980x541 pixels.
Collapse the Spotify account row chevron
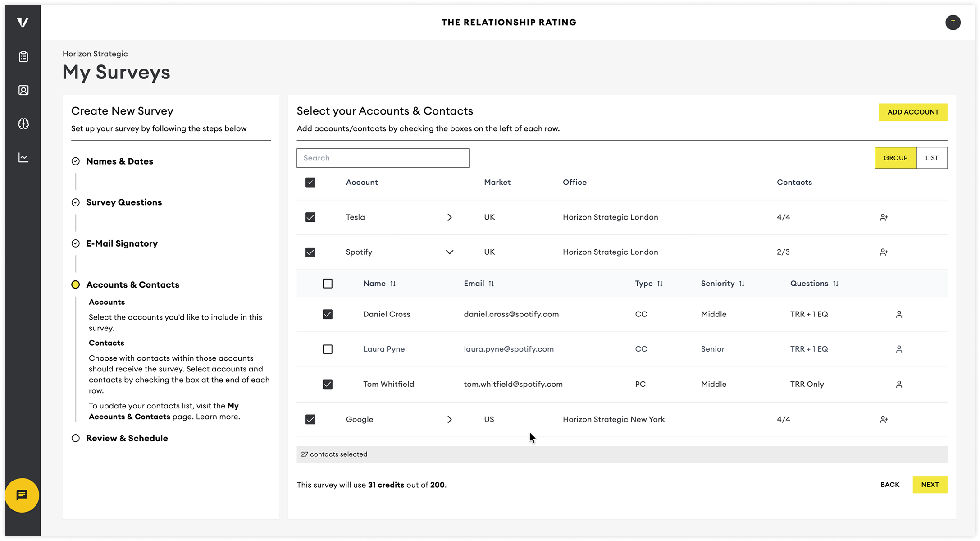pyautogui.click(x=449, y=252)
